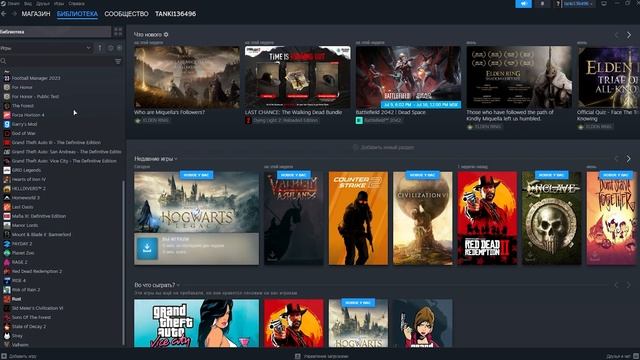Open Valheim Ashlands cover in recent games

coord(293,218)
